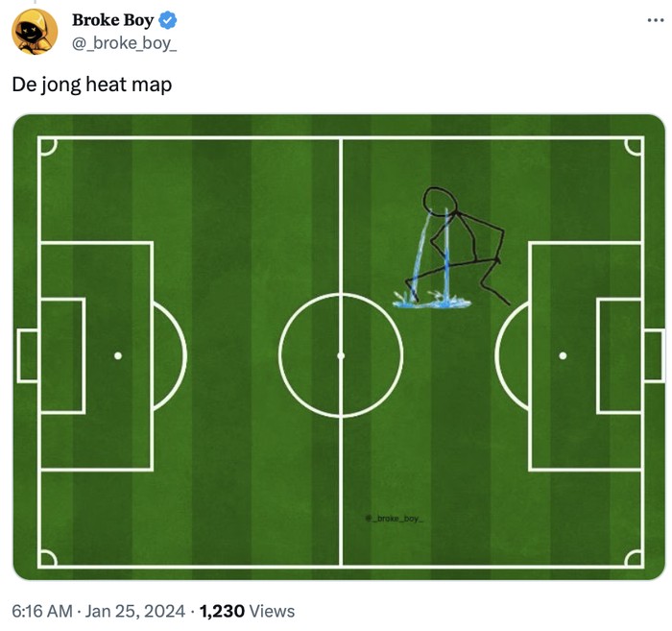Click the Broke Boy profile avatar

click(x=35, y=31)
